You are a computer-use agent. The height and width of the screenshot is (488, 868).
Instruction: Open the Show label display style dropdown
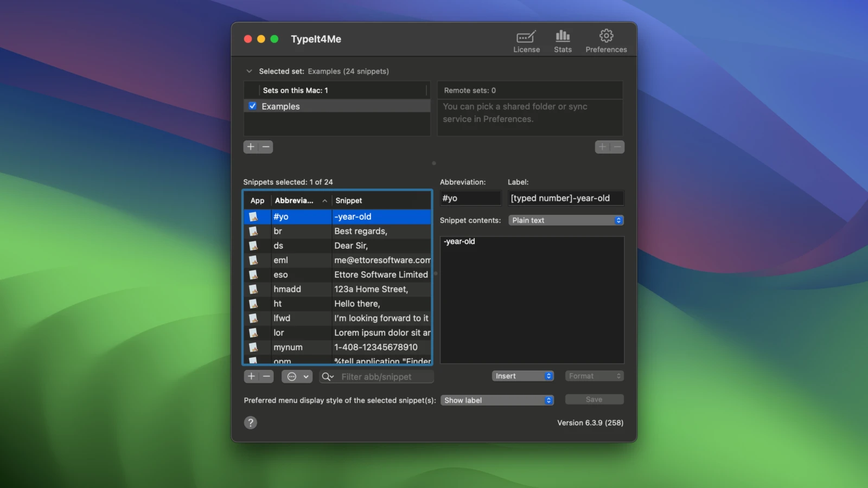tap(497, 400)
